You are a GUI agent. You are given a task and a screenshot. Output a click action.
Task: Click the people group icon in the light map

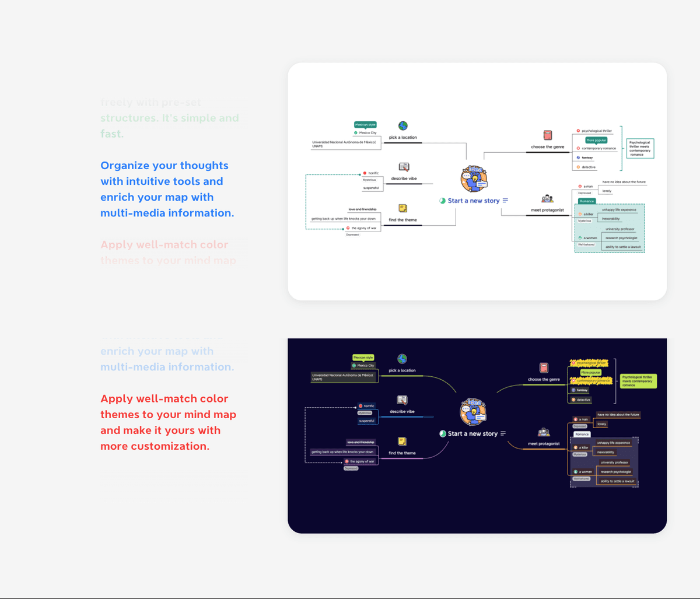547,199
